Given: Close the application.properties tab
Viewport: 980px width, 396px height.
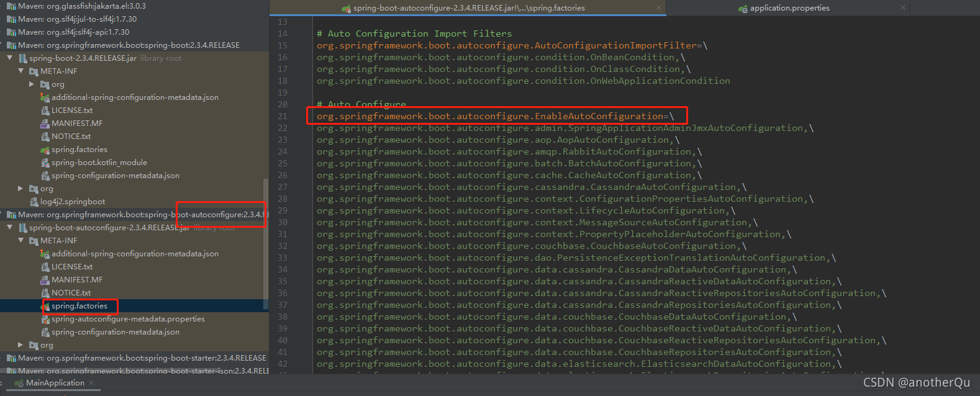Looking at the screenshot, I should tap(903, 8).
